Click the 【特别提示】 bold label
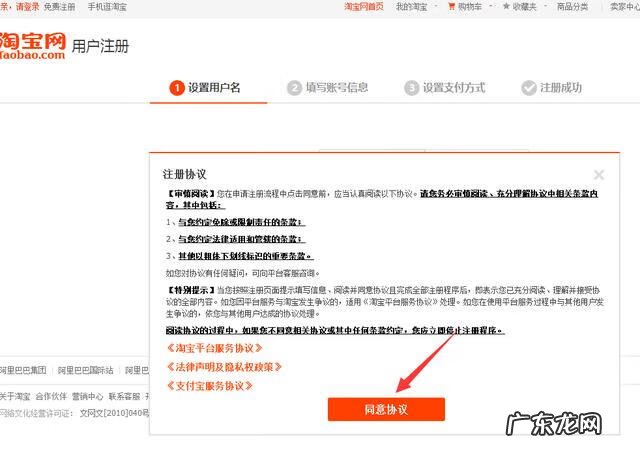Image resolution: width=640 pixels, height=453 pixels. [191, 290]
